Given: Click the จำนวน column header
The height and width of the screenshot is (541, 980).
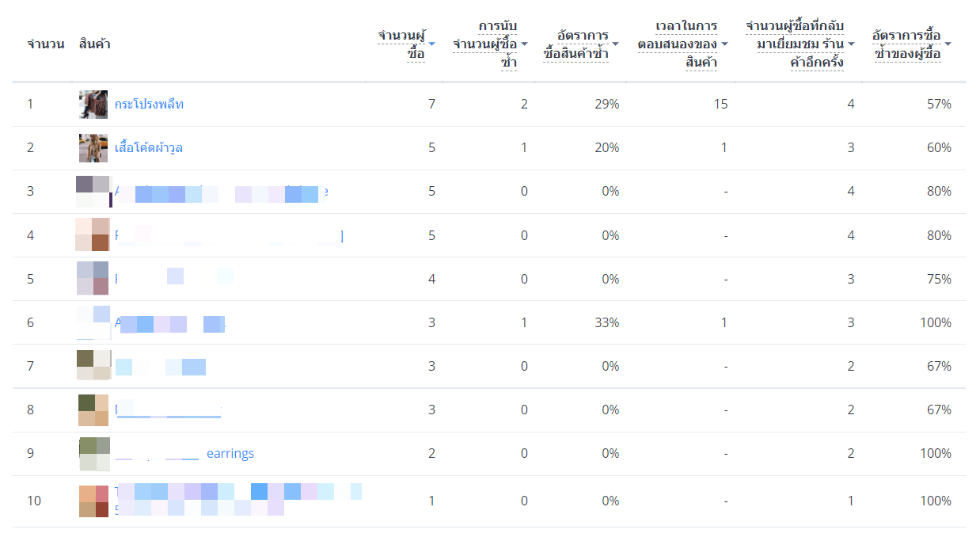Looking at the screenshot, I should [46, 44].
